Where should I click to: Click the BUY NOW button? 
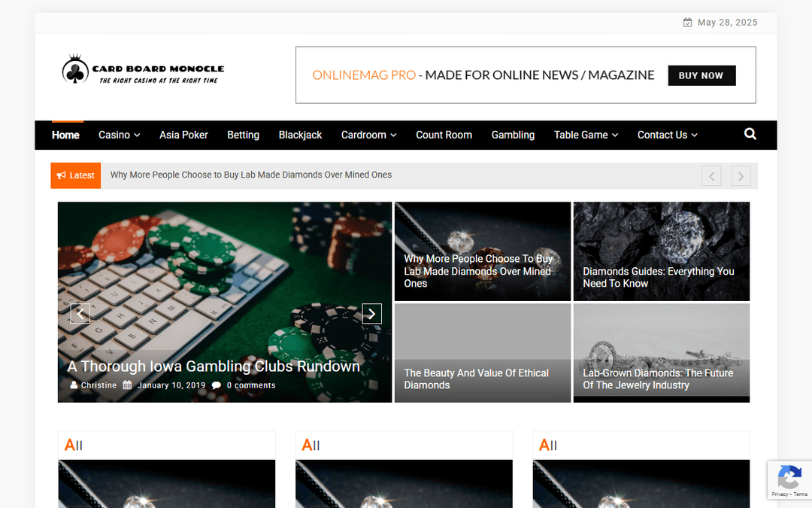coord(701,76)
